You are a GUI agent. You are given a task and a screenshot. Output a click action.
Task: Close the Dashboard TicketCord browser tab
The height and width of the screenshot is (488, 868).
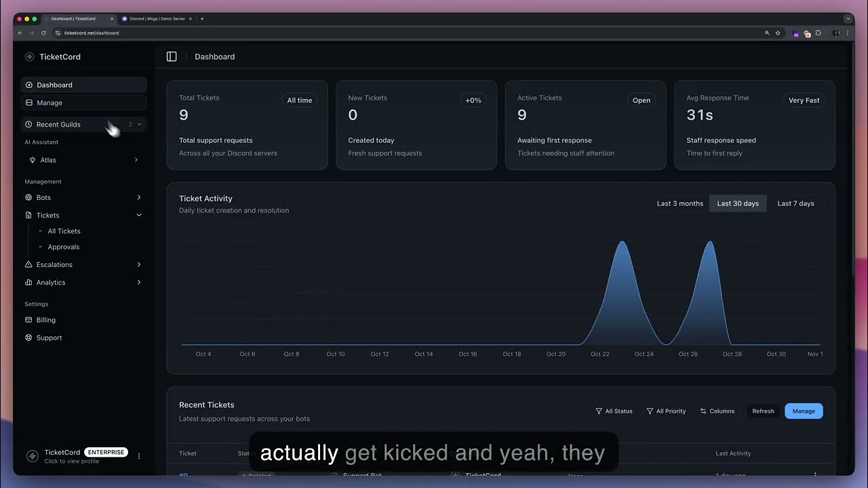tap(112, 19)
